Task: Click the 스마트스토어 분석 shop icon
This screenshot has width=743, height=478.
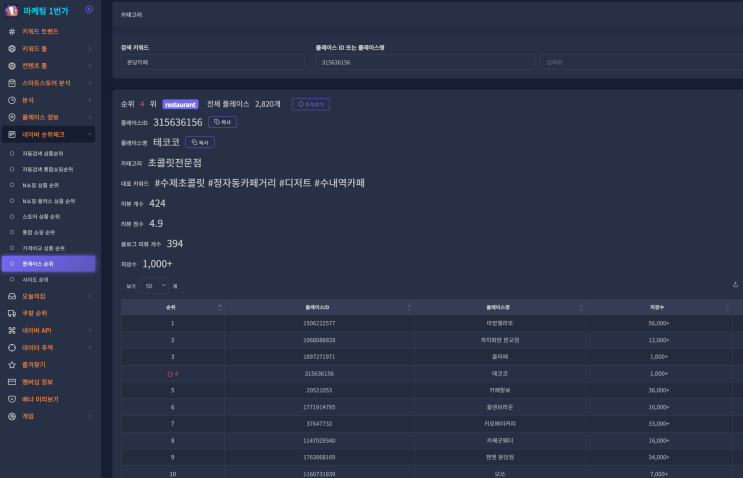Action: (12, 83)
